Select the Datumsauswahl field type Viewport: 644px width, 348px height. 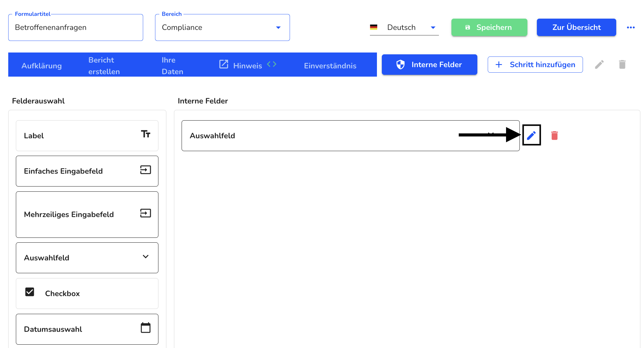point(87,329)
